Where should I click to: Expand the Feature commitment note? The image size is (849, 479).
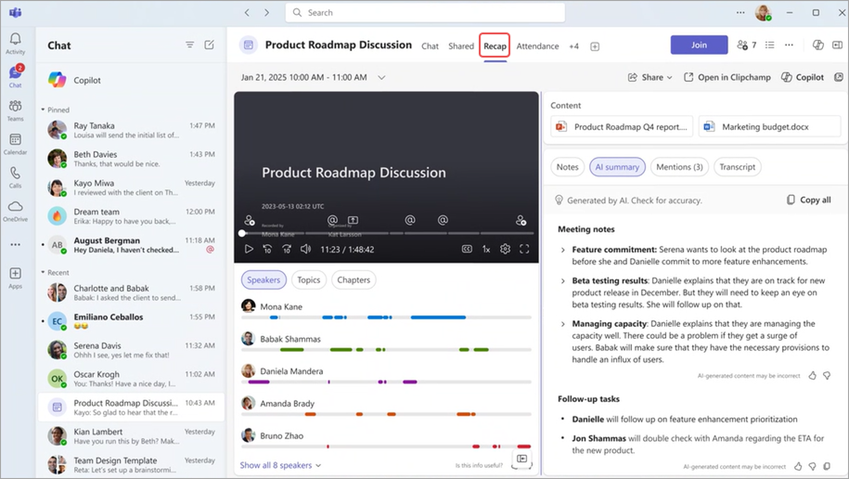tap(563, 250)
